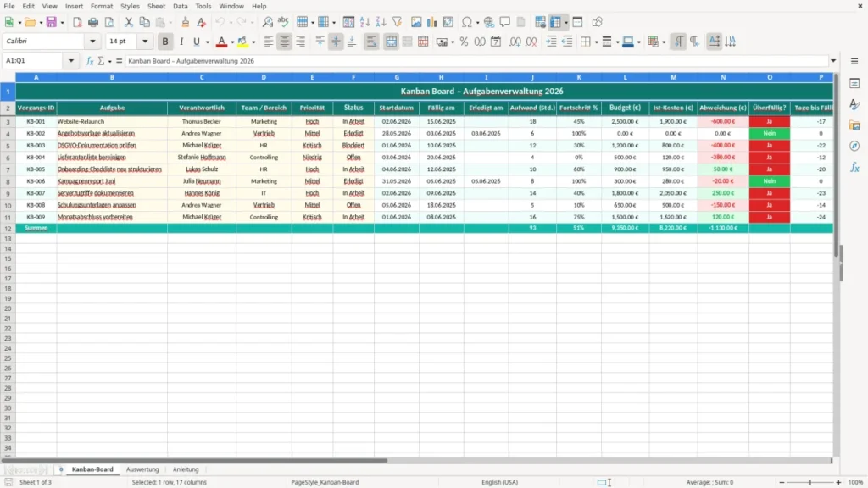This screenshot has height=488, width=868.
Task: Expand the font color dropdown arrow
Action: (232, 42)
